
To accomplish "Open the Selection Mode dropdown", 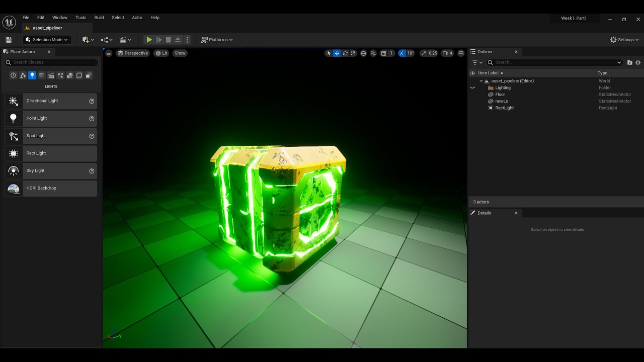I will 47,40.
